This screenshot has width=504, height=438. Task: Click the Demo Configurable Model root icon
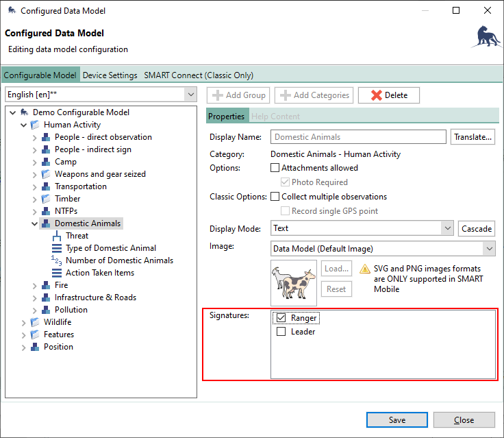tap(24, 112)
